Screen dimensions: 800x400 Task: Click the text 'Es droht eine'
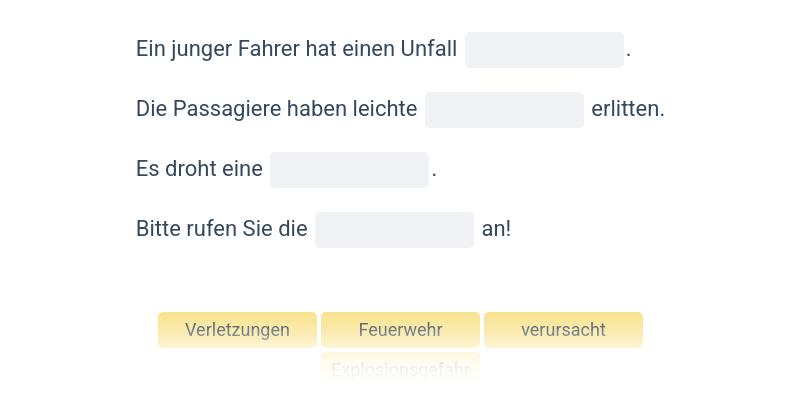click(199, 169)
